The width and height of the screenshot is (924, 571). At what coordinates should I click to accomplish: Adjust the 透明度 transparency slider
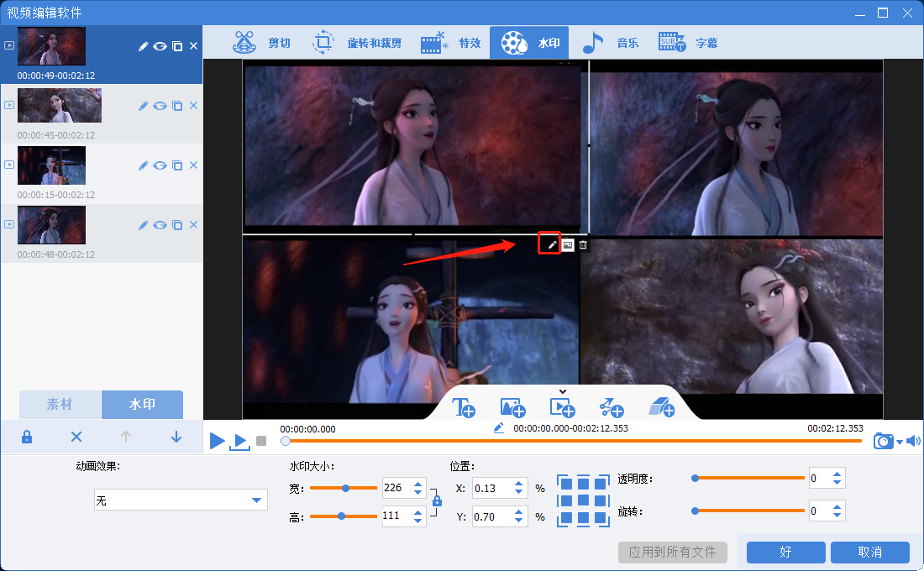(749, 478)
